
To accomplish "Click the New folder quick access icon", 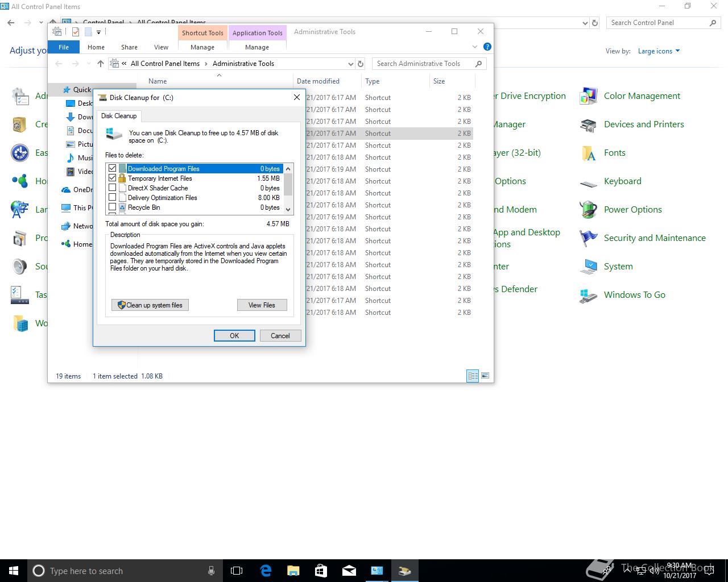I will pyautogui.click(x=88, y=32).
